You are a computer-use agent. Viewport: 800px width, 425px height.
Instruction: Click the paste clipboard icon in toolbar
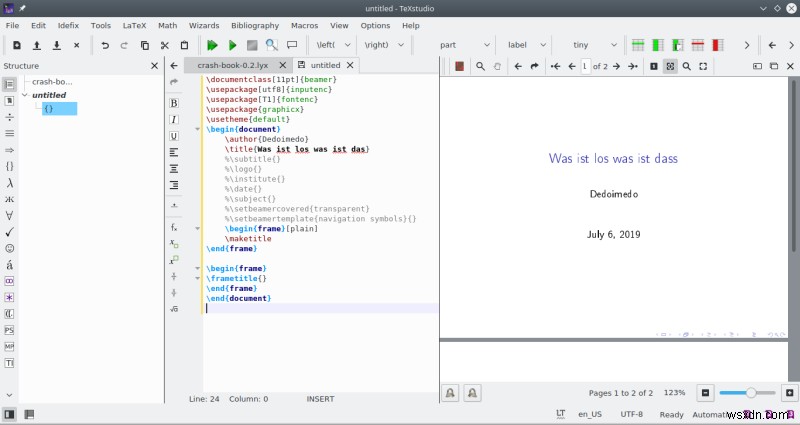tap(184, 45)
